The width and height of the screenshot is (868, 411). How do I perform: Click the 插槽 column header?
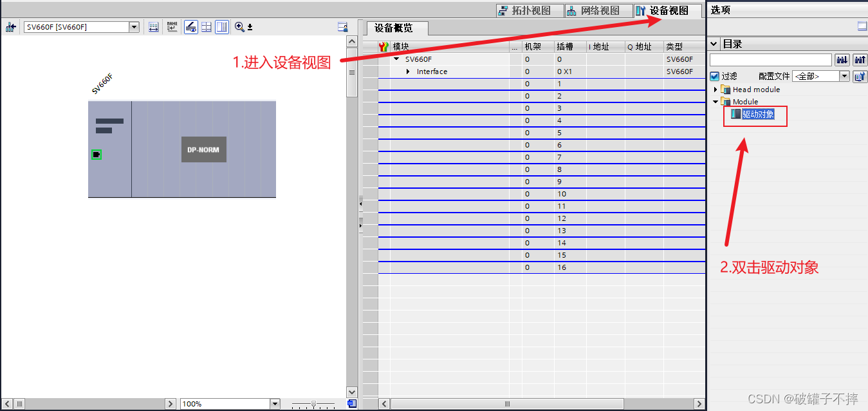click(570, 47)
